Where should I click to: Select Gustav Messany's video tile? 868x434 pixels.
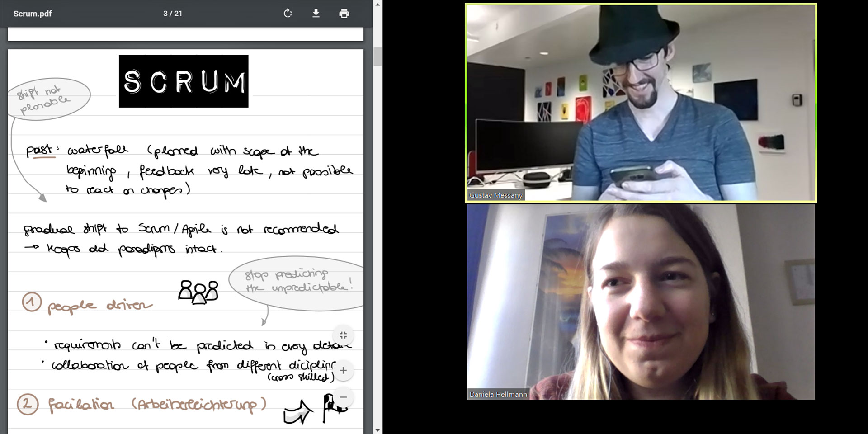tap(641, 103)
